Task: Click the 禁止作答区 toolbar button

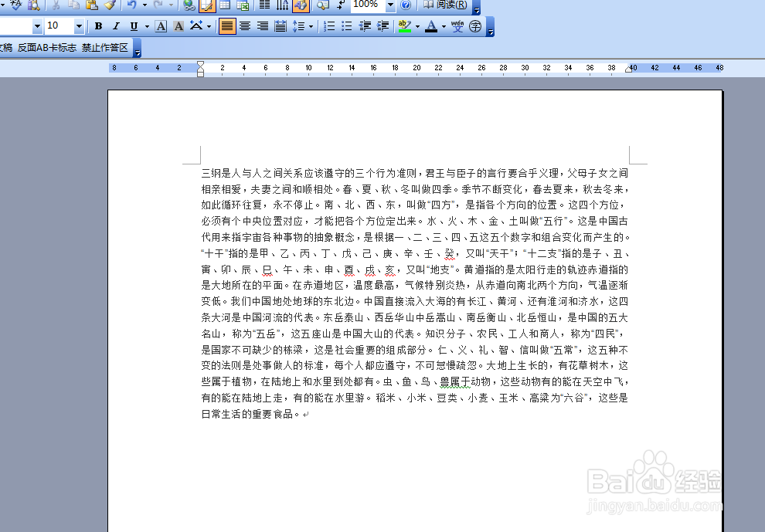Action: pos(105,48)
